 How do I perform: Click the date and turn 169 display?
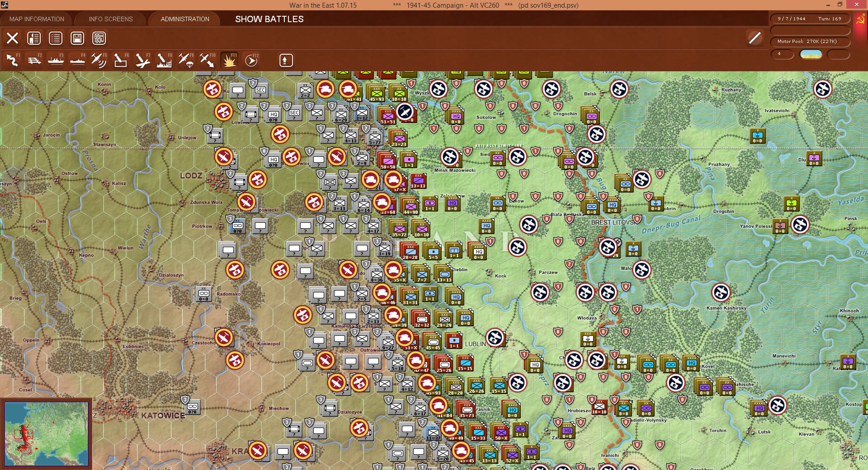810,19
